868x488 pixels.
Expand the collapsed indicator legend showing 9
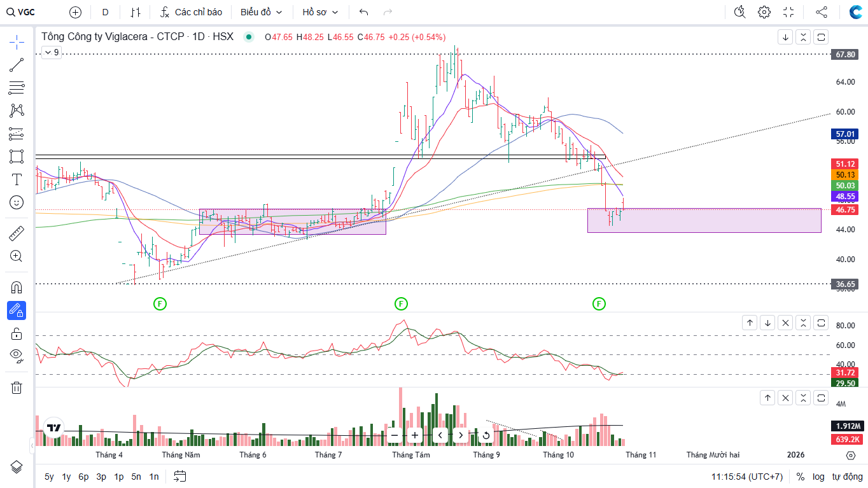pos(52,53)
